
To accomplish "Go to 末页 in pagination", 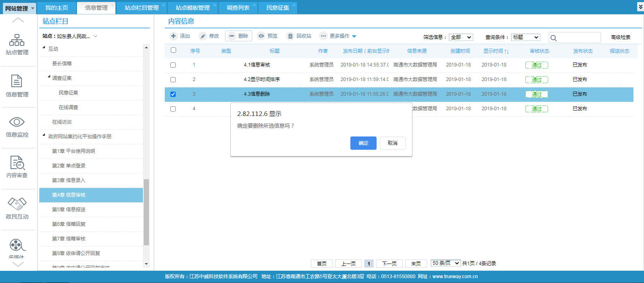I will click(x=416, y=264).
